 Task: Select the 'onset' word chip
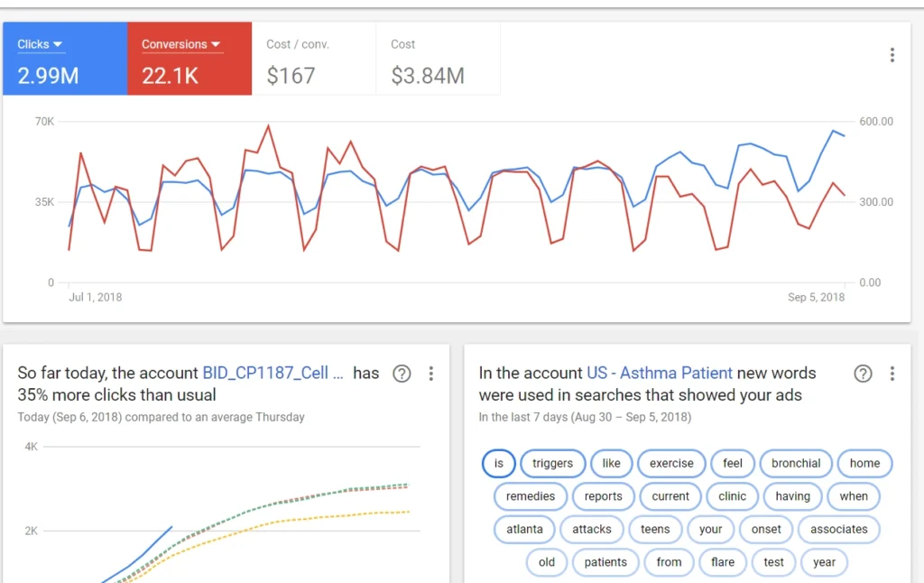click(766, 530)
